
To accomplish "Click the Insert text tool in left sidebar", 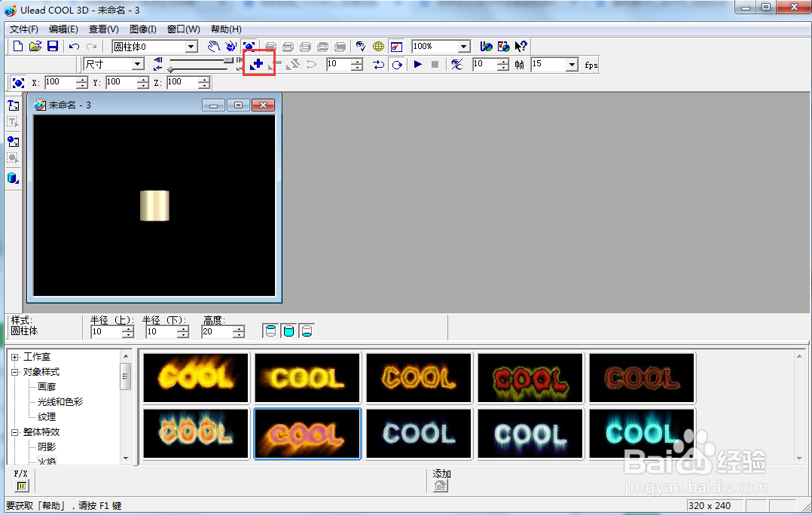I will [x=13, y=105].
